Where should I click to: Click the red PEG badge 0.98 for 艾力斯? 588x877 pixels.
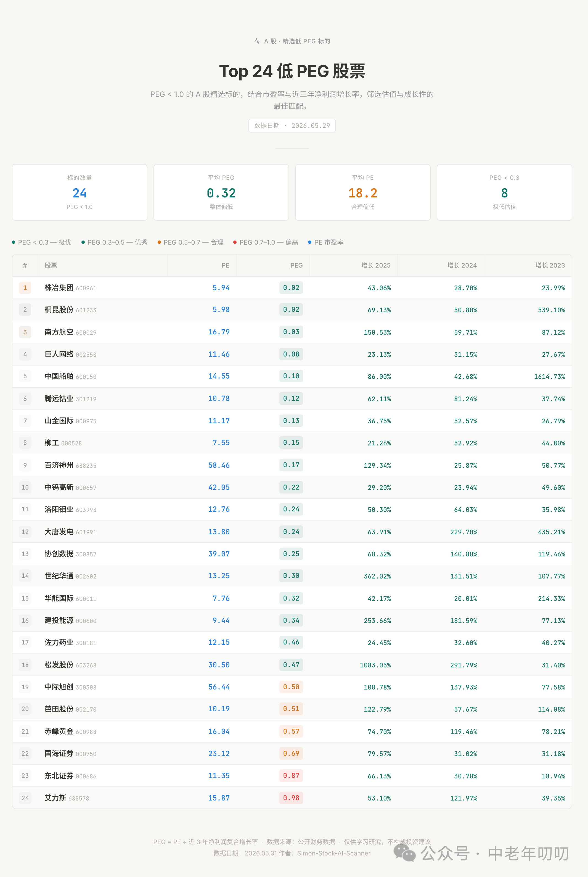coord(291,798)
